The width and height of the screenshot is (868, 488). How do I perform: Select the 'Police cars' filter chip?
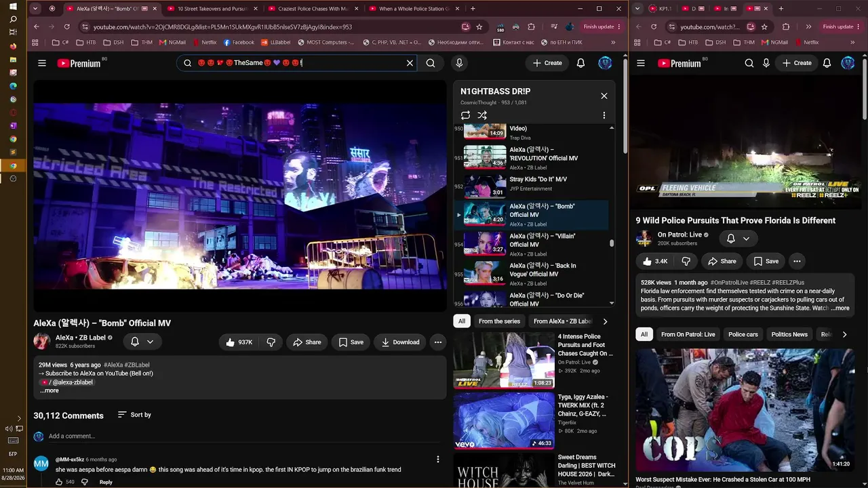pyautogui.click(x=743, y=334)
